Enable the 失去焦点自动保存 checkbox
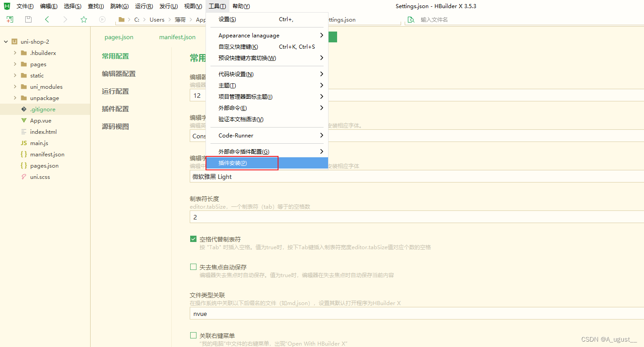The width and height of the screenshot is (644, 347). tap(193, 267)
